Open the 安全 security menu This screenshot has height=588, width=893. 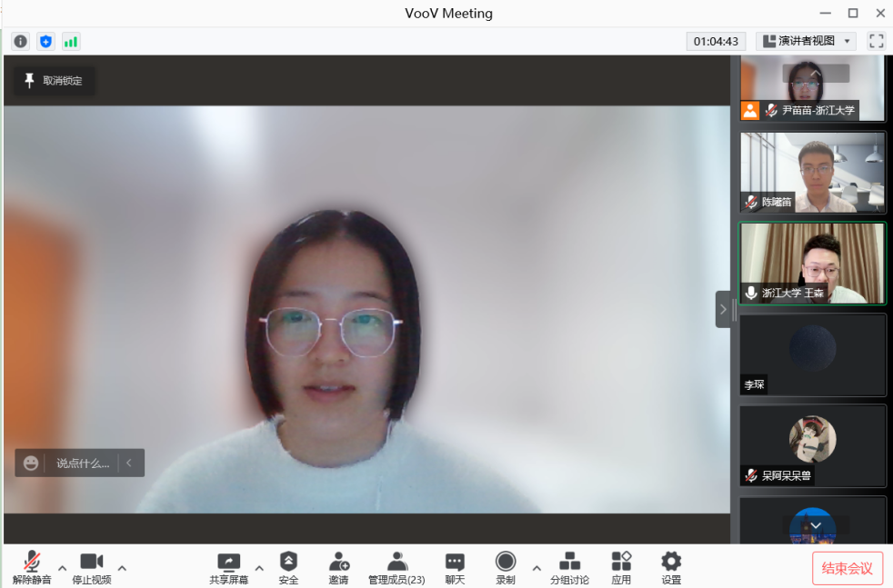click(x=289, y=567)
